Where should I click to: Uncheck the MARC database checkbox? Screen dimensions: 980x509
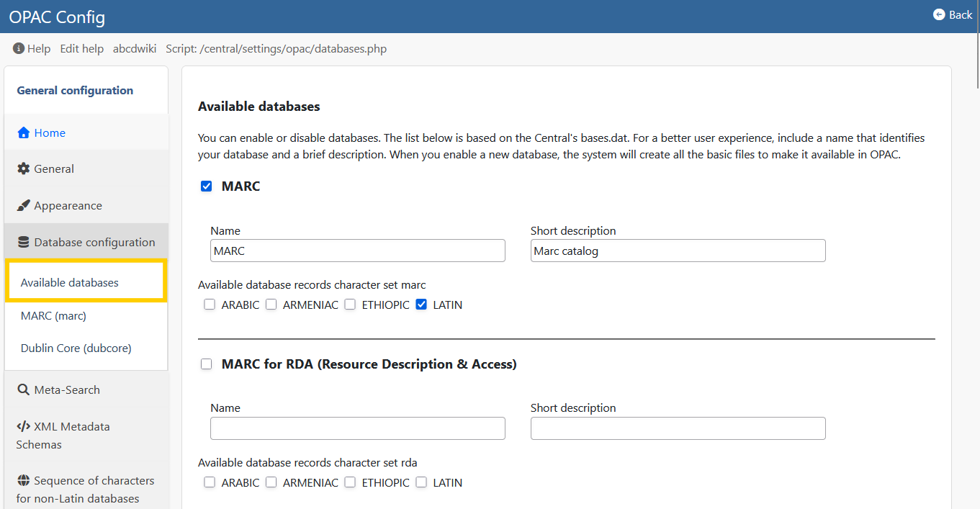coord(207,186)
